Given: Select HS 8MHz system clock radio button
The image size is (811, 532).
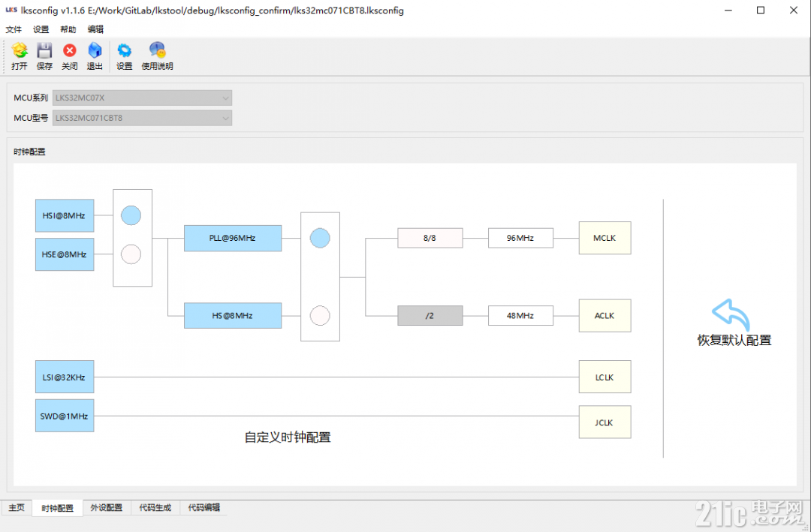Looking at the screenshot, I should point(320,315).
